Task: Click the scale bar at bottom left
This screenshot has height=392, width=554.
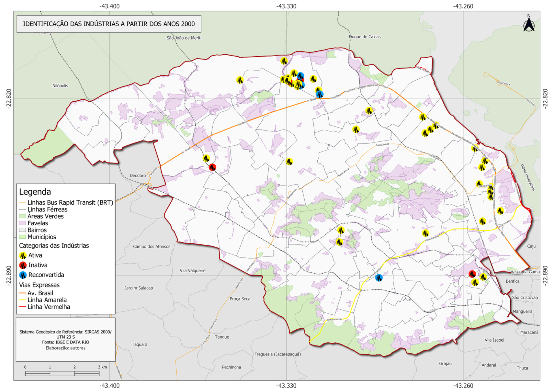Action: (x=62, y=374)
